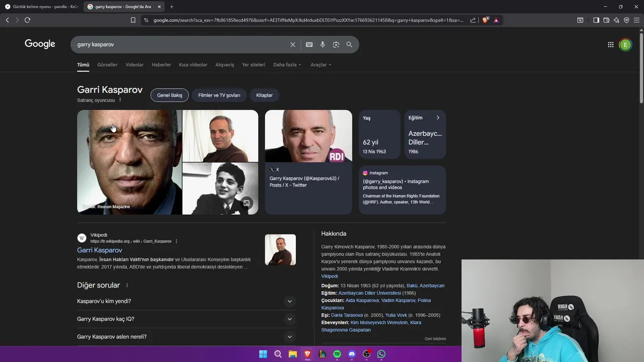Open the Bakü, Azerbaycan link
Viewport: 644px width, 362px height.
pos(426,286)
